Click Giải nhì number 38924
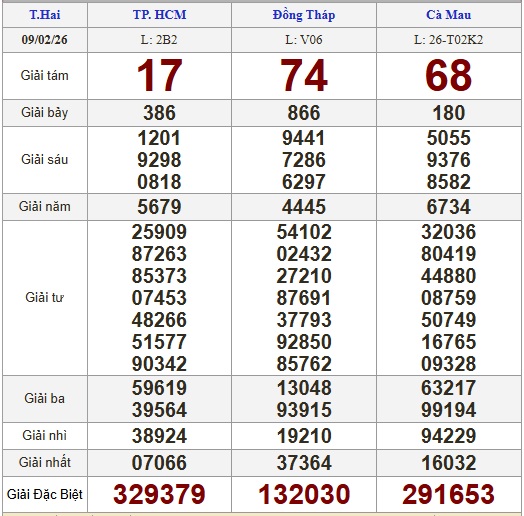 tap(159, 436)
